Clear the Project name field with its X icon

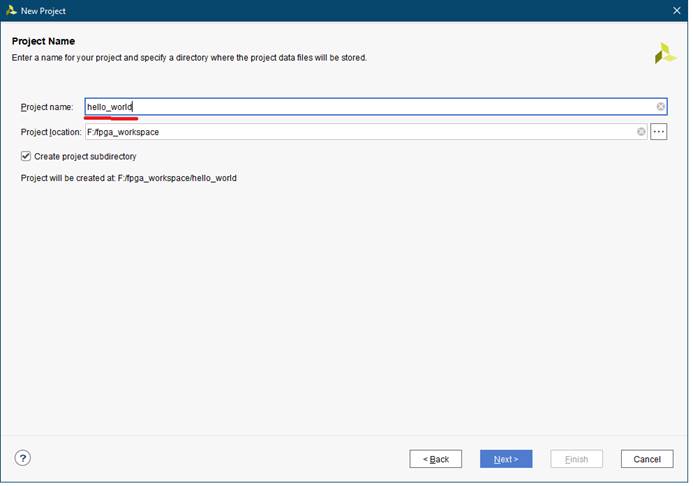pos(661,107)
